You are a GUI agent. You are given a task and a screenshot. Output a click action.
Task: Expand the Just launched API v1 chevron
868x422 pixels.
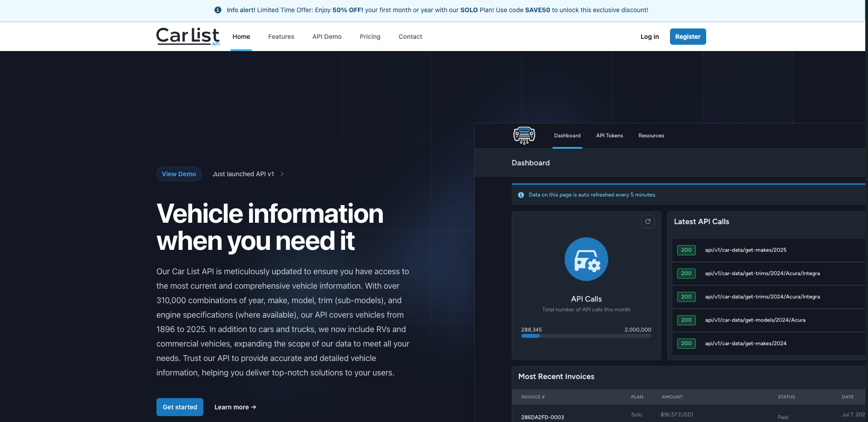(282, 174)
